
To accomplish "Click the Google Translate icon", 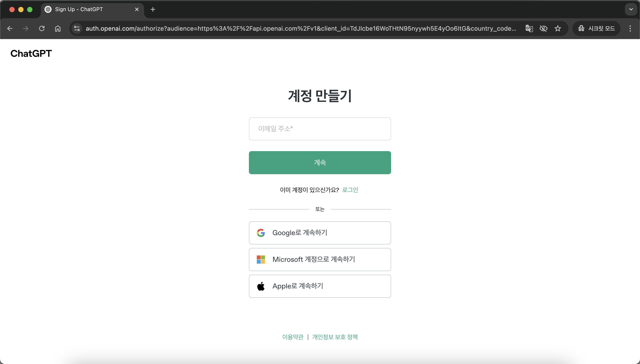I will (x=529, y=28).
